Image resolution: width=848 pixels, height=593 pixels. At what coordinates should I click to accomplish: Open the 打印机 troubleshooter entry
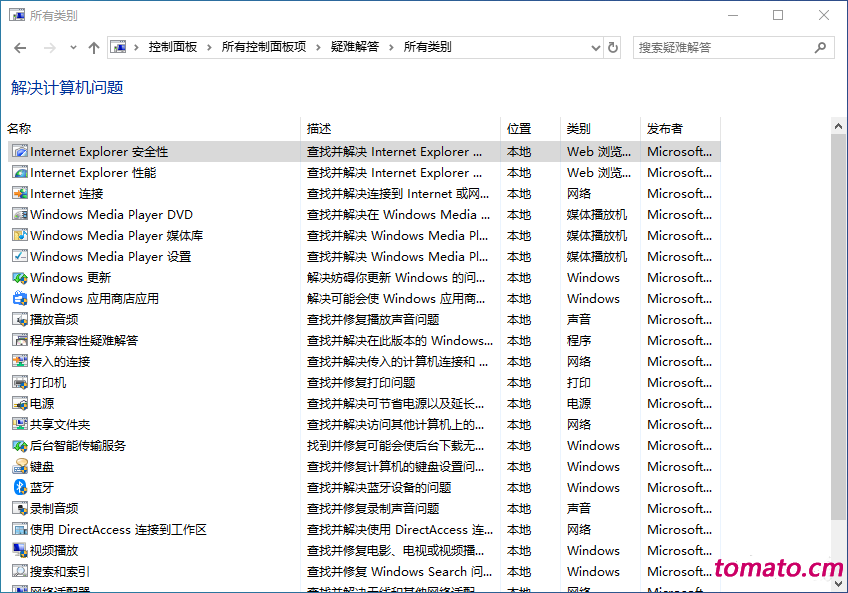tap(48, 383)
